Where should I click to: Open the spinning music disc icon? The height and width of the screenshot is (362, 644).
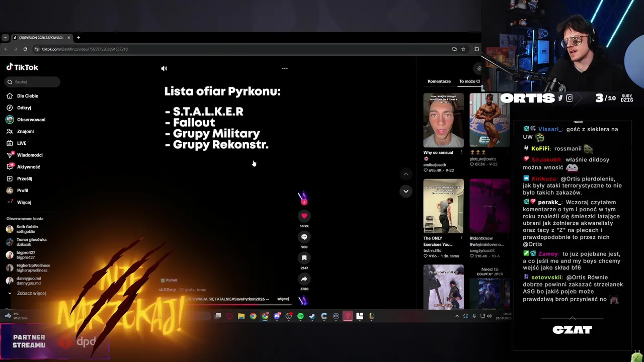coord(303,300)
